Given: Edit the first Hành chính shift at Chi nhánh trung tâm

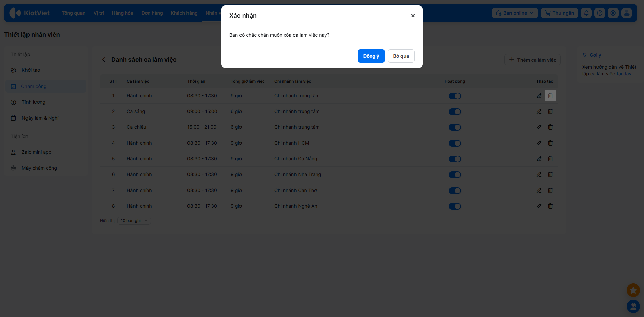Looking at the screenshot, I should (x=539, y=96).
